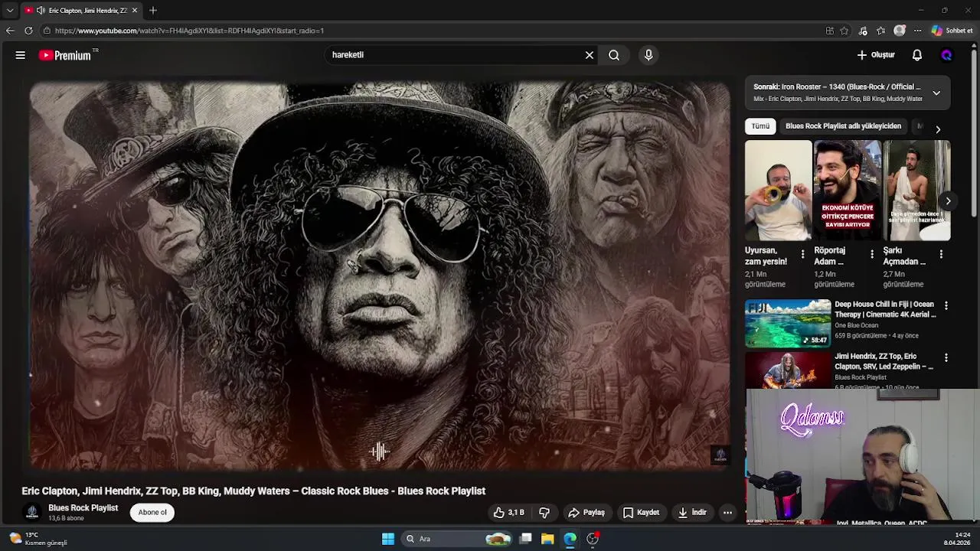Advance the Shorts shelf with next arrow
The height and width of the screenshot is (551, 980).
(x=948, y=201)
